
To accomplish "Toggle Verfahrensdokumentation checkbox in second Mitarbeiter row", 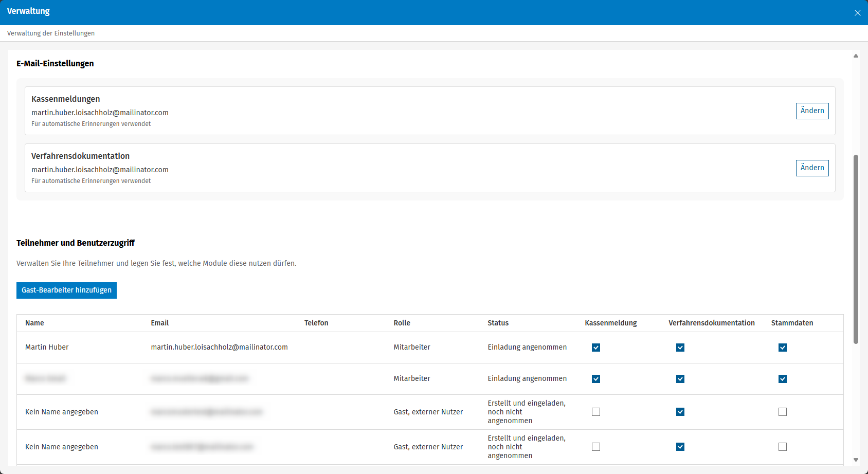I will click(680, 379).
